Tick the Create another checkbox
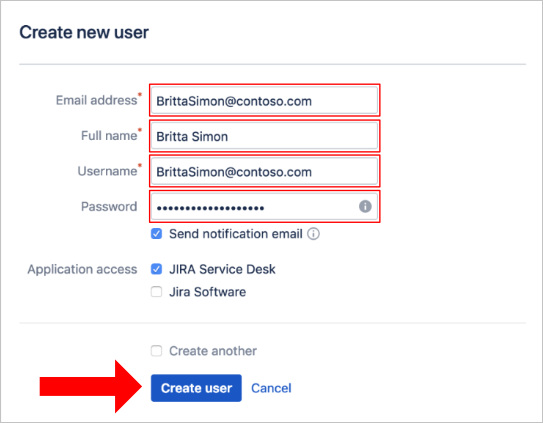Viewport: 543px width, 423px height. click(x=156, y=351)
